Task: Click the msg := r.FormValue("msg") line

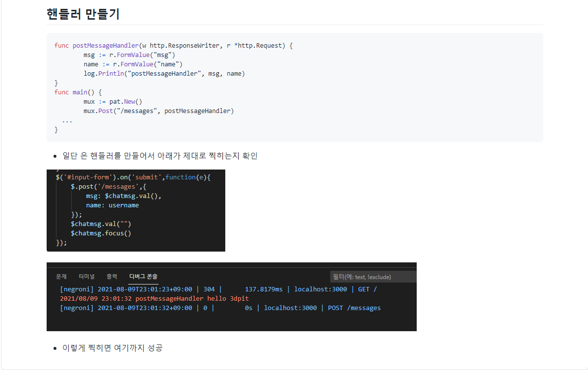Action: pyautogui.click(x=130, y=55)
